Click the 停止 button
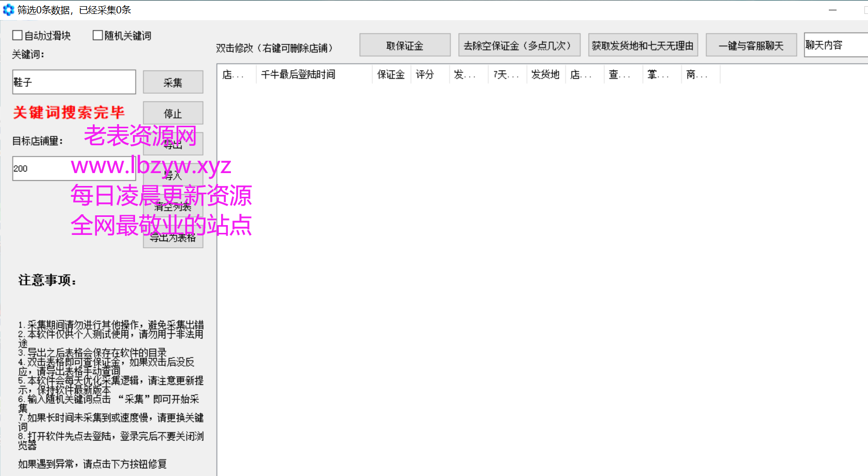Viewport: 868px width, 476px height. pyautogui.click(x=173, y=113)
